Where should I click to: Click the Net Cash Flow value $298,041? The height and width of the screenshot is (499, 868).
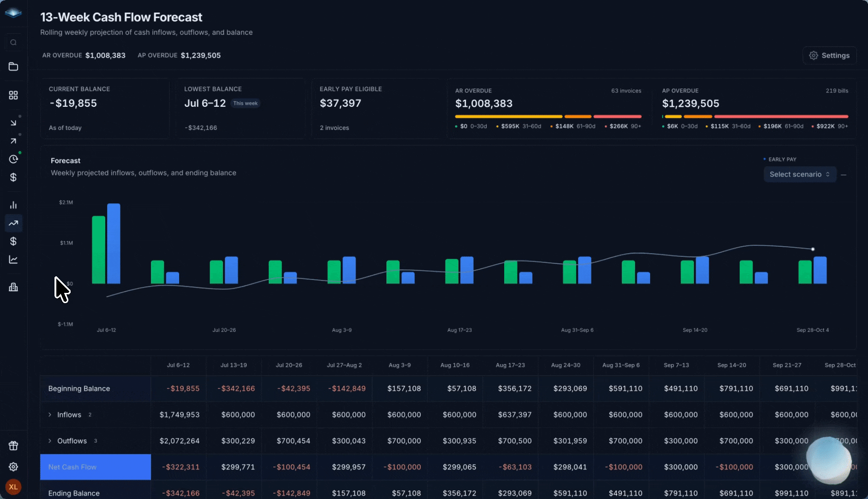click(x=570, y=467)
